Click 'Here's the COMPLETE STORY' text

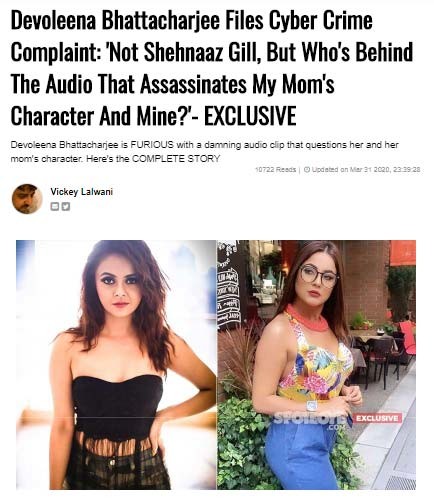[x=153, y=159]
